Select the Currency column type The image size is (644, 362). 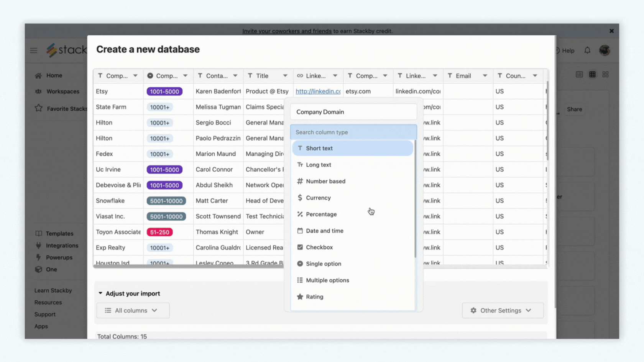[x=318, y=198]
